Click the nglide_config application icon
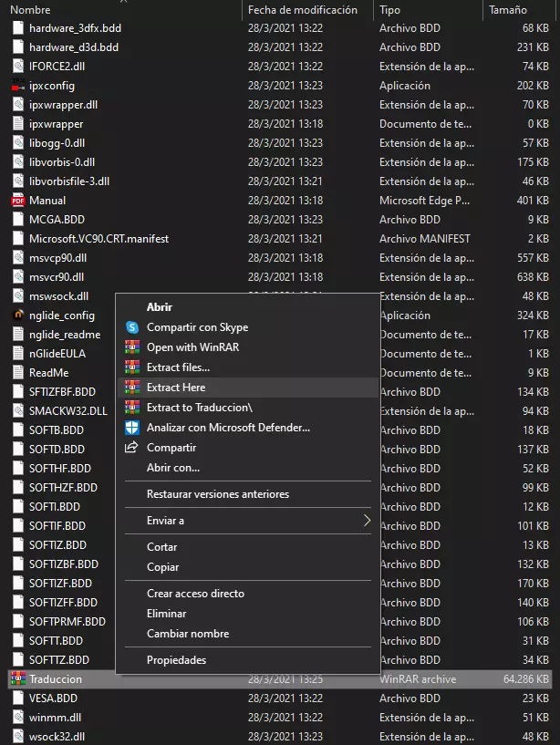The width and height of the screenshot is (560, 745). (17, 316)
